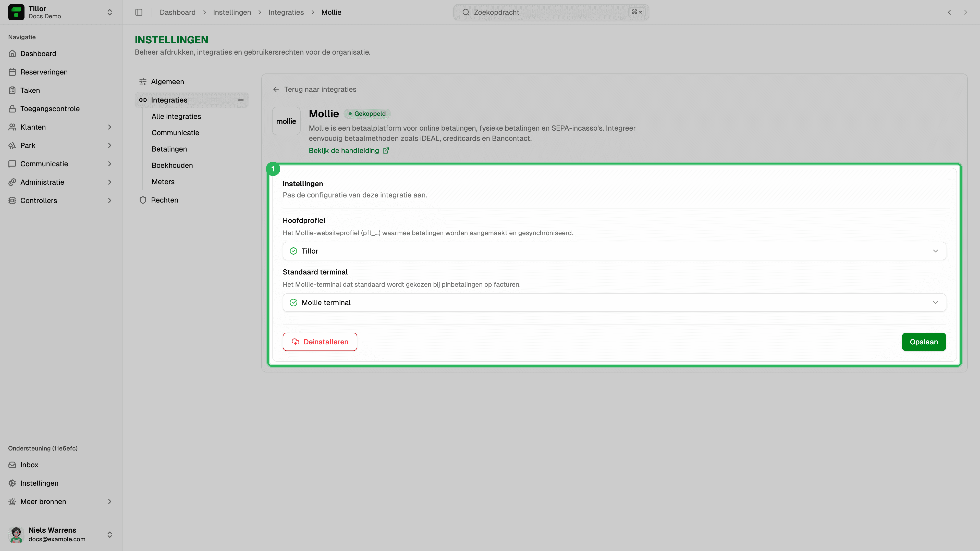Open Betalingen under Integraties
This screenshot has height=551, width=980.
[169, 149]
